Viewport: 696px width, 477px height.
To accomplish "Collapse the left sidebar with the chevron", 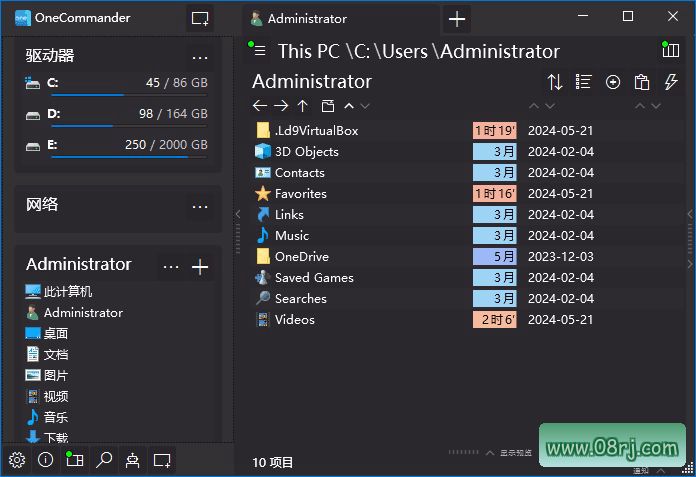I will pyautogui.click(x=238, y=214).
